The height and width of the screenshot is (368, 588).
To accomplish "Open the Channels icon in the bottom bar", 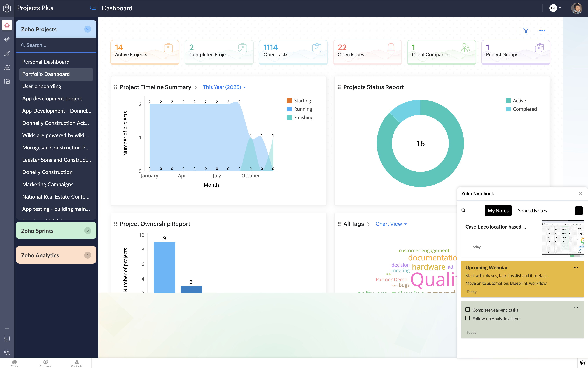I will (45, 364).
